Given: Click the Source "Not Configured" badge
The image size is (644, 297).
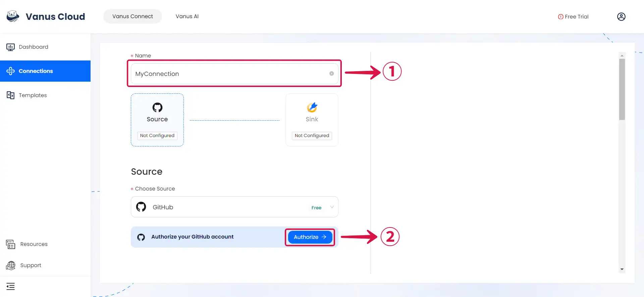Looking at the screenshot, I should [x=157, y=136].
